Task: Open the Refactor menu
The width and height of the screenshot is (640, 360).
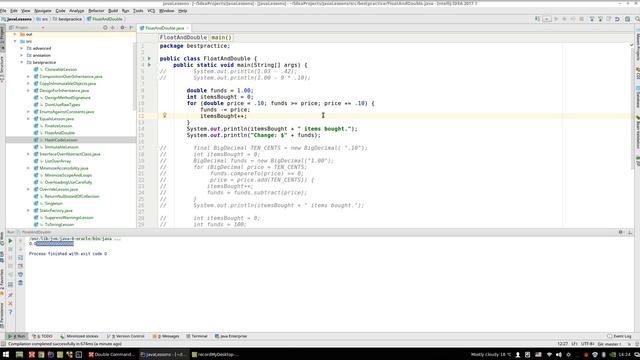Action: pyautogui.click(x=96, y=11)
